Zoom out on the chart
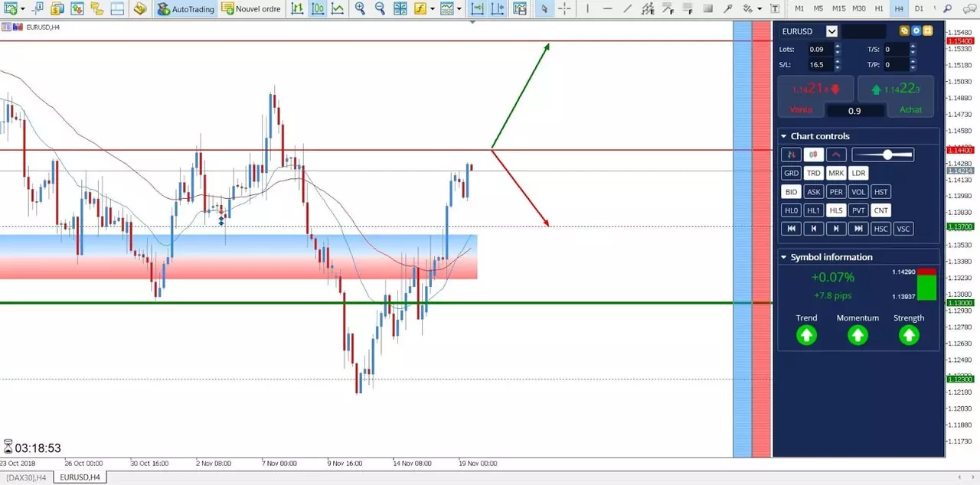The width and height of the screenshot is (980, 485). click(380, 9)
